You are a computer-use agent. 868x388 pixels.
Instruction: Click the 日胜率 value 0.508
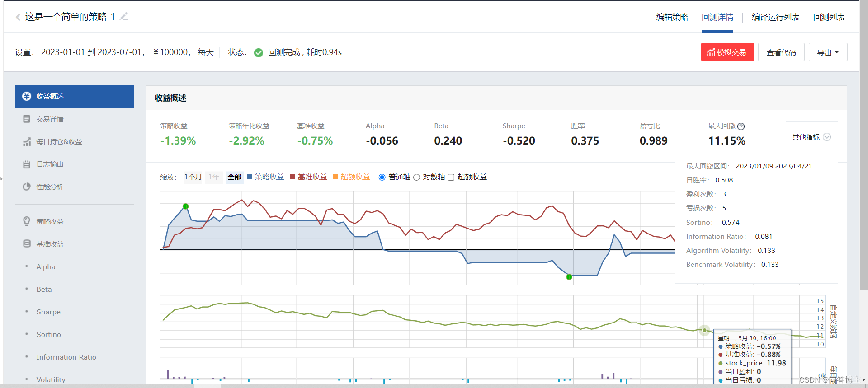coord(724,180)
